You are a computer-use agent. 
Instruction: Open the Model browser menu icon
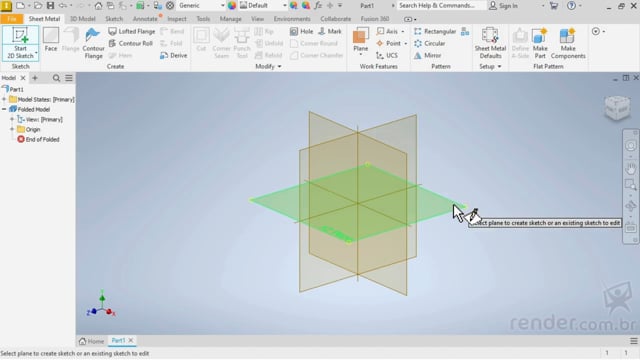click(x=69, y=78)
